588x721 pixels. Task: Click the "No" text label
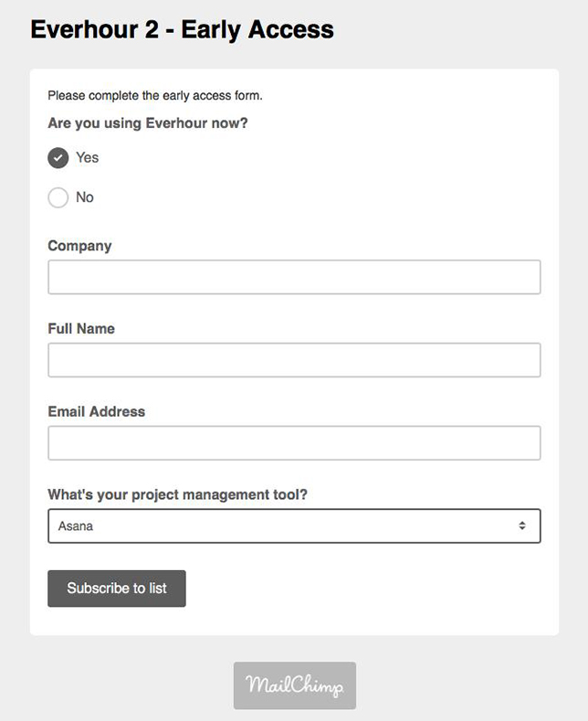(85, 197)
